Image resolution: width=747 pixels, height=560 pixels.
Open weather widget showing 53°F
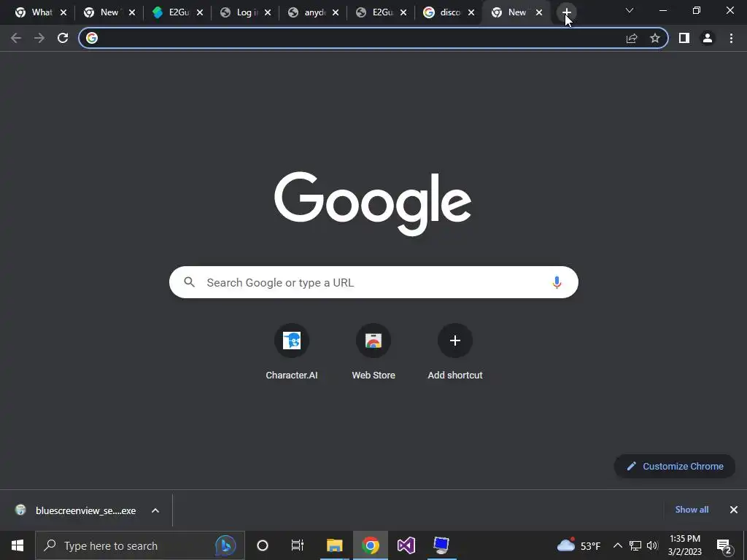(578, 545)
